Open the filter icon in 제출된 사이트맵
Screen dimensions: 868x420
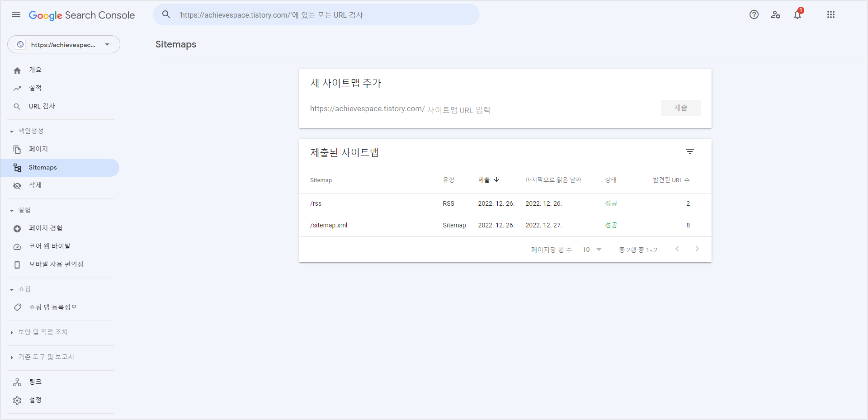click(x=690, y=151)
